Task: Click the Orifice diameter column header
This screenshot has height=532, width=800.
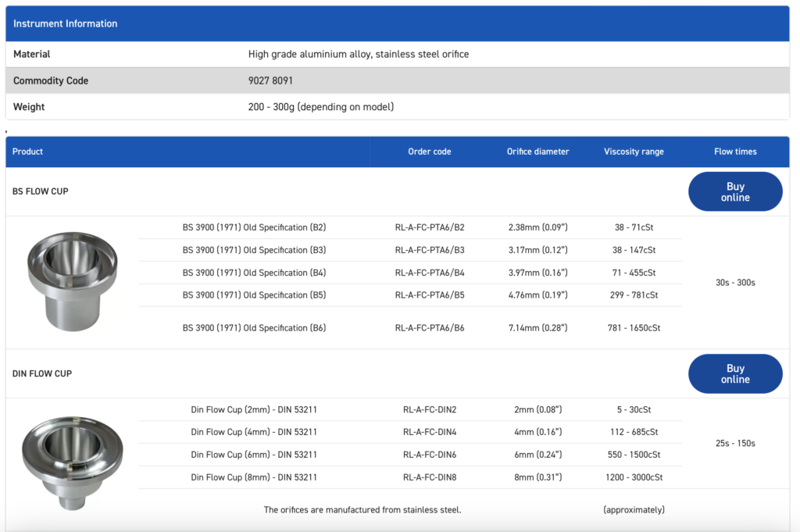Action: click(537, 152)
